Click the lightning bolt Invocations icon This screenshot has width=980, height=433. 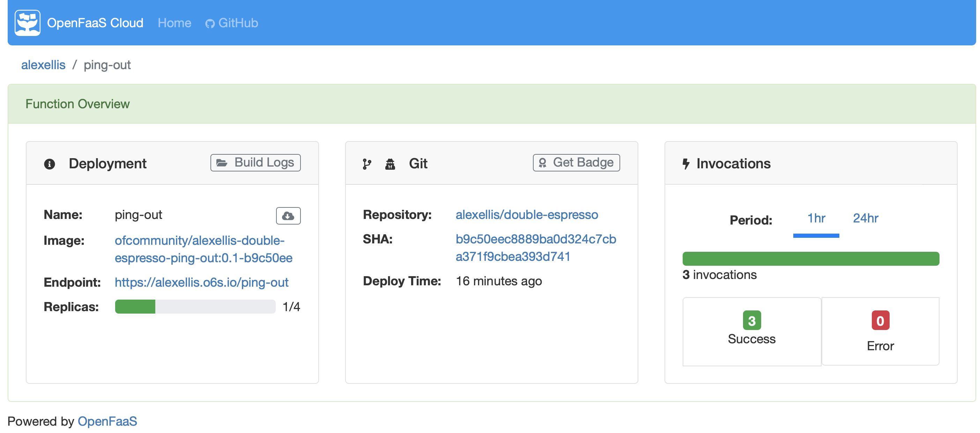coord(685,164)
